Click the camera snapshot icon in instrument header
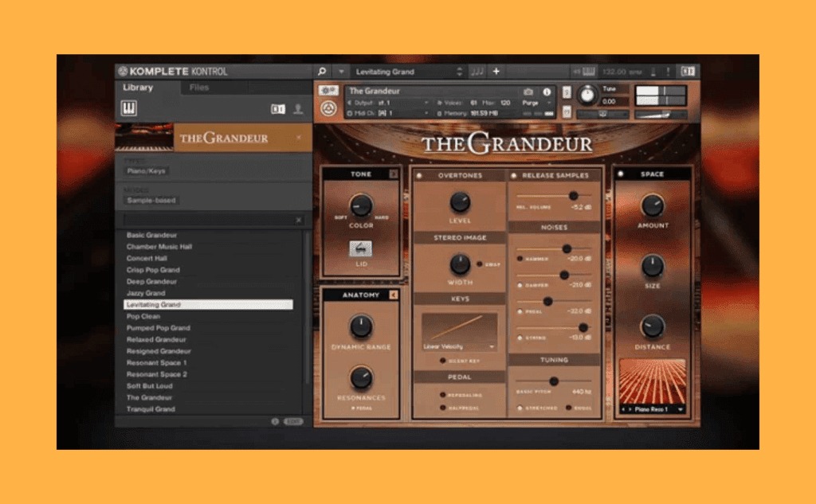 tap(528, 92)
